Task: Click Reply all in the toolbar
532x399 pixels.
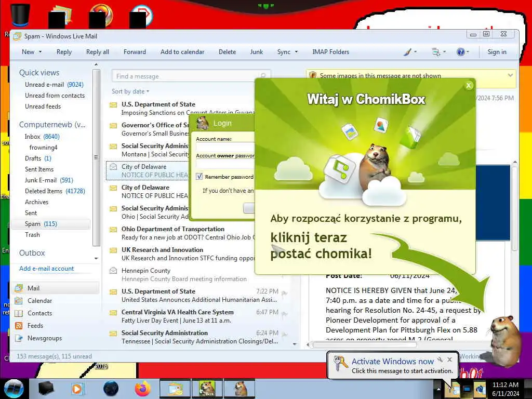Action: point(97,52)
